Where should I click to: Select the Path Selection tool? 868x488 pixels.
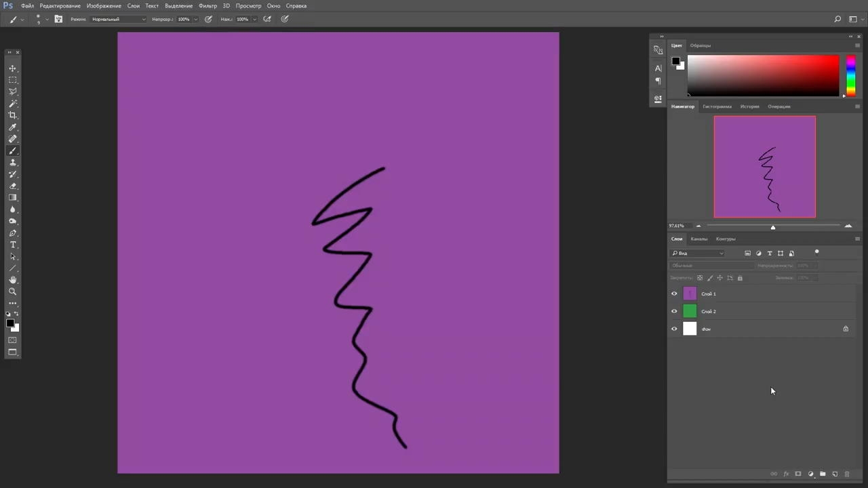tap(12, 256)
